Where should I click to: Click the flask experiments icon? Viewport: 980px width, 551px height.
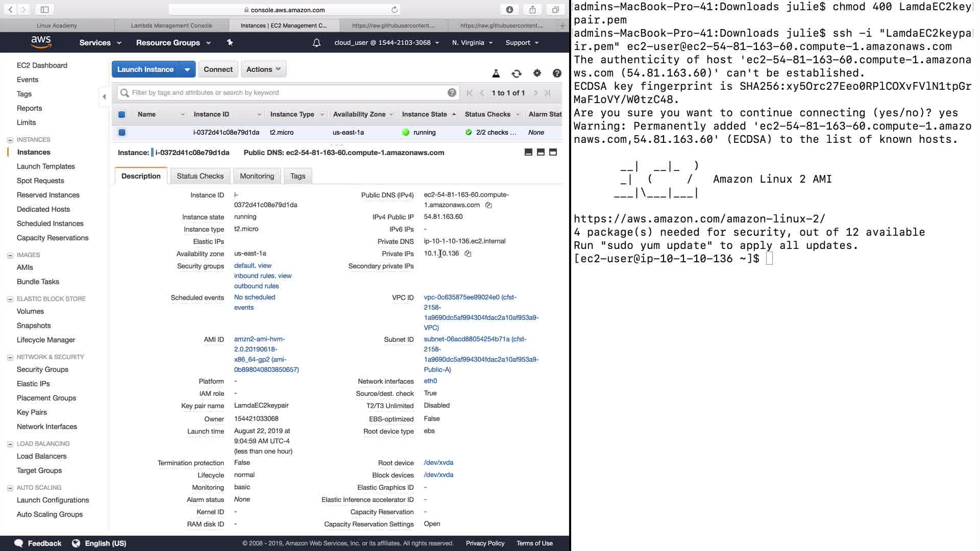tap(496, 73)
